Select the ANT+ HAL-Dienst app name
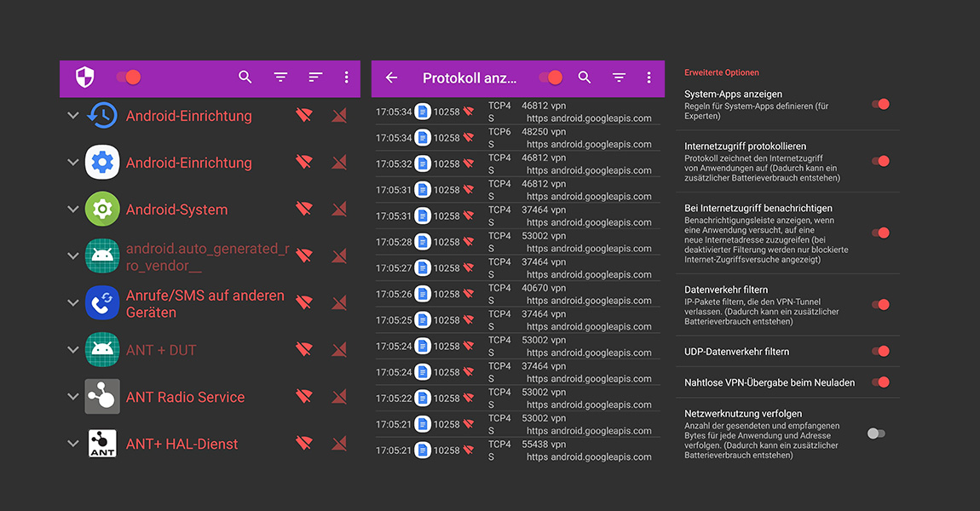Screen dimensions: 980x511 182,445
